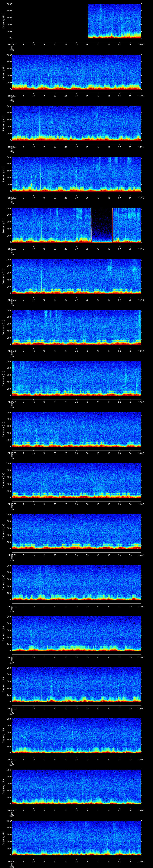Select the spectrogram starting at 21:19:00
Screen dimensions: 153x868
click(77, 531)
